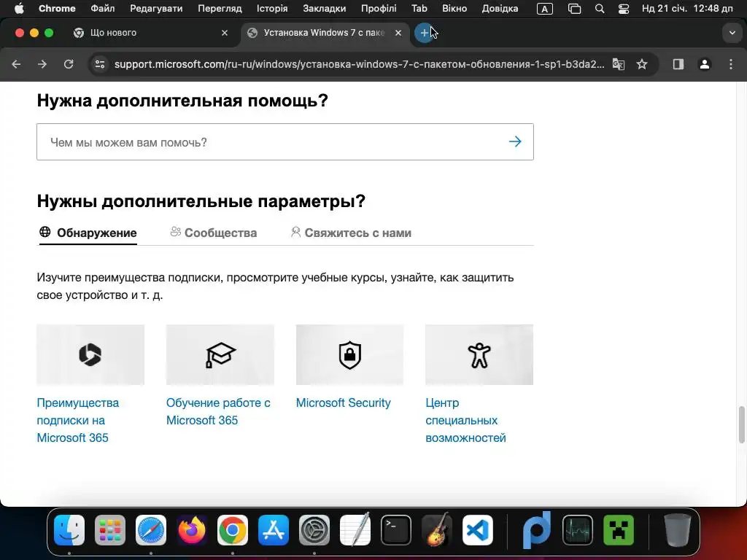Close the 'Установка Windows 7' tab

(x=398, y=33)
